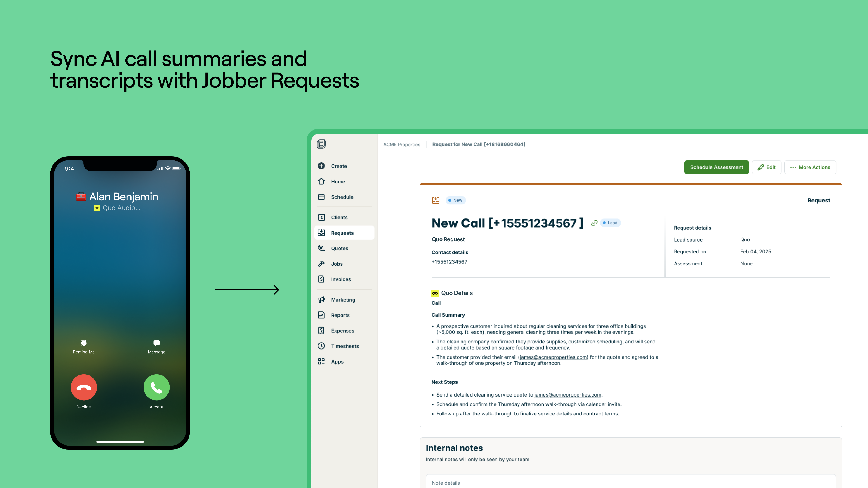The width and height of the screenshot is (868, 488).
Task: Open Quotes in the sidebar
Action: tap(339, 249)
